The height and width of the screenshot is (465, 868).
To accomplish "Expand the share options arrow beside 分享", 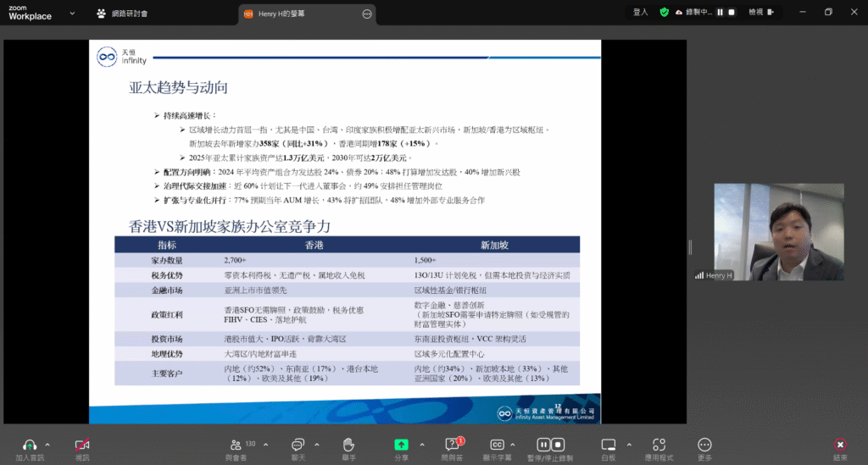I will point(419,444).
